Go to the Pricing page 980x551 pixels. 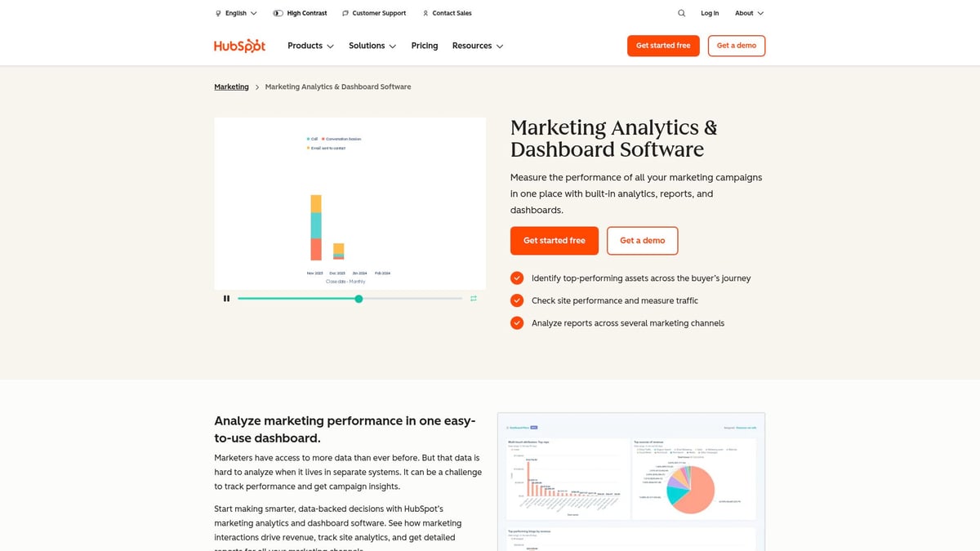[x=425, y=46]
